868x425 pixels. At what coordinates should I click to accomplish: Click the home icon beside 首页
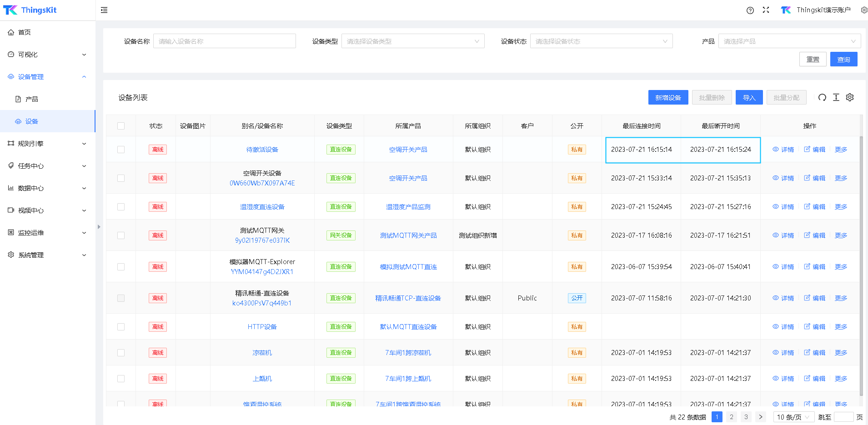[11, 32]
